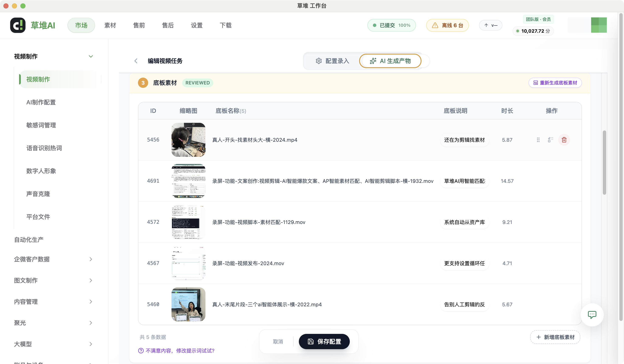Click the thumbnail of 真人-开头-找素材头大 video
This screenshot has width=624, height=364.
coord(188,140)
